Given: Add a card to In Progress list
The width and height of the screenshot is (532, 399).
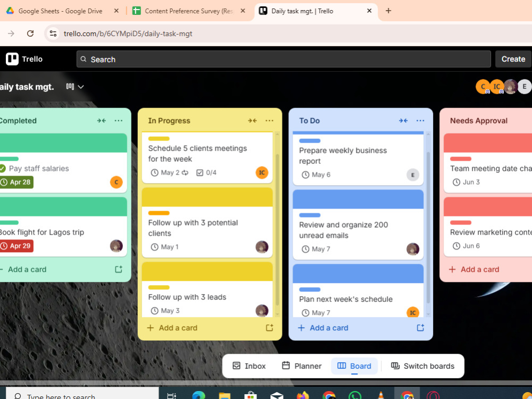Looking at the screenshot, I should tap(172, 328).
